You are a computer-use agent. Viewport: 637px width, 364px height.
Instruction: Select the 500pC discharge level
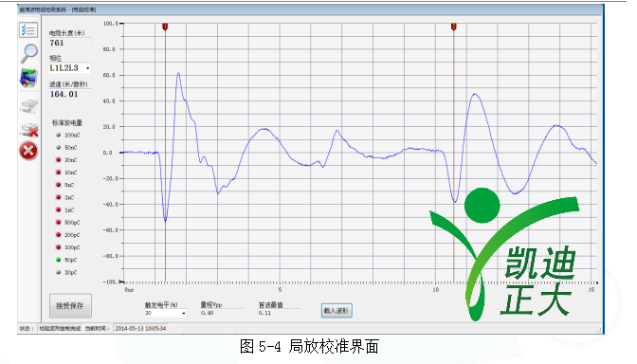click(68, 223)
